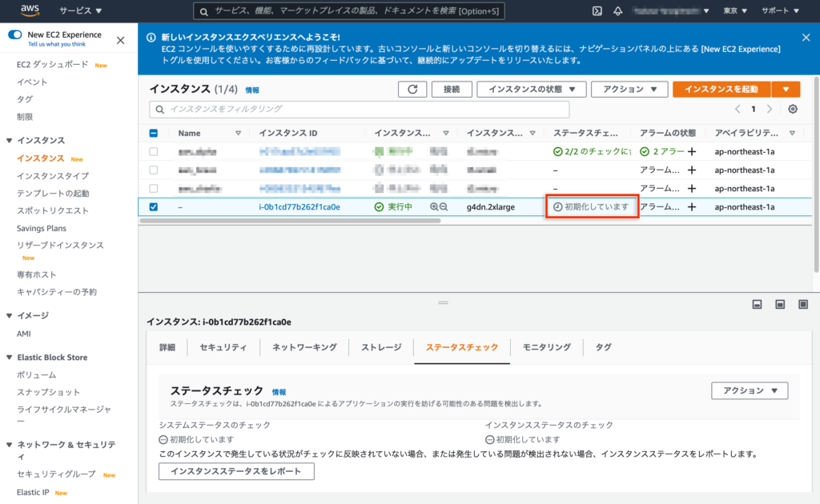This screenshot has width=820, height=504.
Task: Switch to the ネットワーキング tab
Action: point(304,347)
